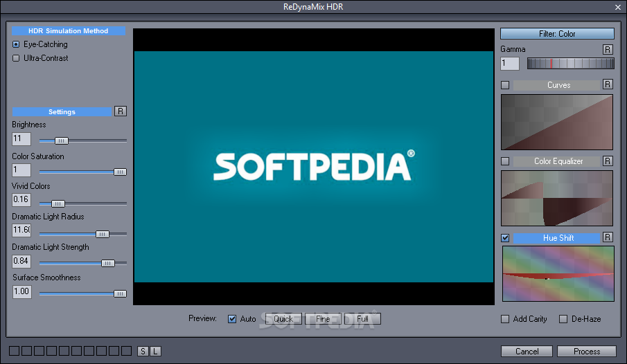
Task: Disable the Hue Shift checkbox
Action: pos(505,238)
